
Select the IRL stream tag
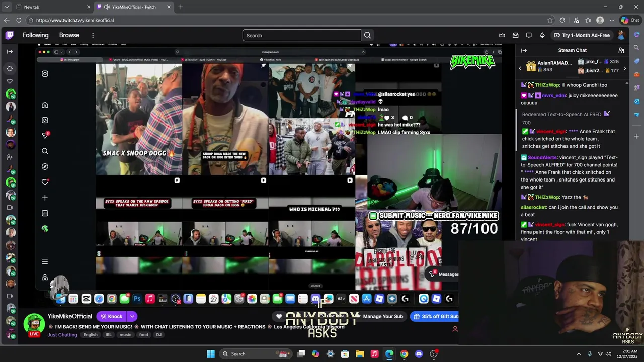(108, 335)
